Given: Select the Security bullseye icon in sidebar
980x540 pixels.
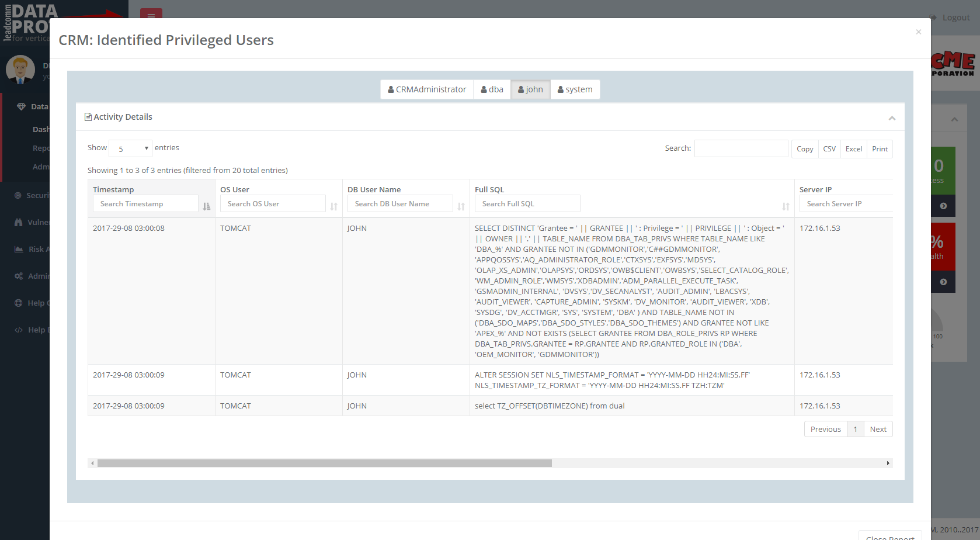Looking at the screenshot, I should 18,195.
